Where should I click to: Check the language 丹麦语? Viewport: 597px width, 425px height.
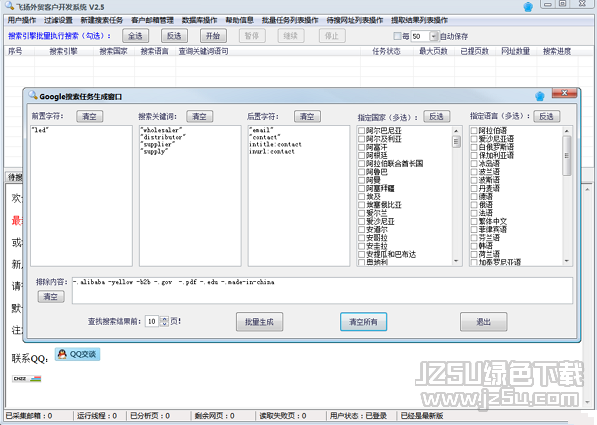pos(474,188)
